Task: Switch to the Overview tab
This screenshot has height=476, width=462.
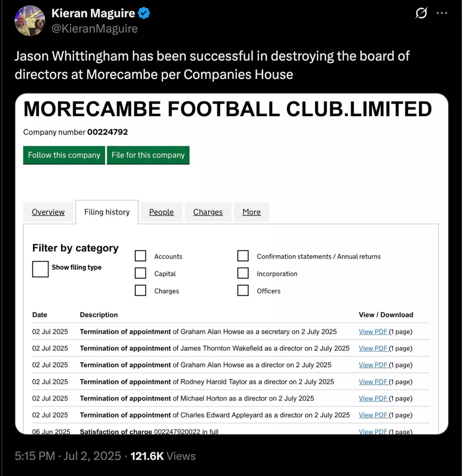Action: point(48,212)
